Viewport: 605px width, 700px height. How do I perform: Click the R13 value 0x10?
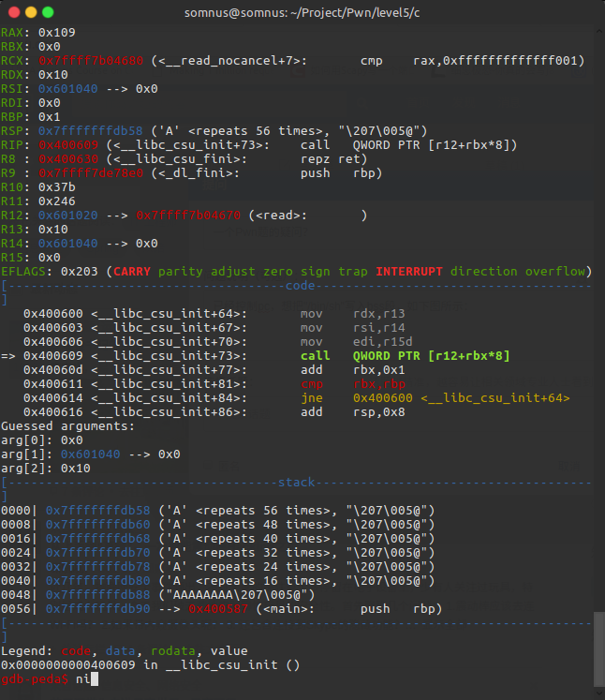pyautogui.click(x=53, y=230)
